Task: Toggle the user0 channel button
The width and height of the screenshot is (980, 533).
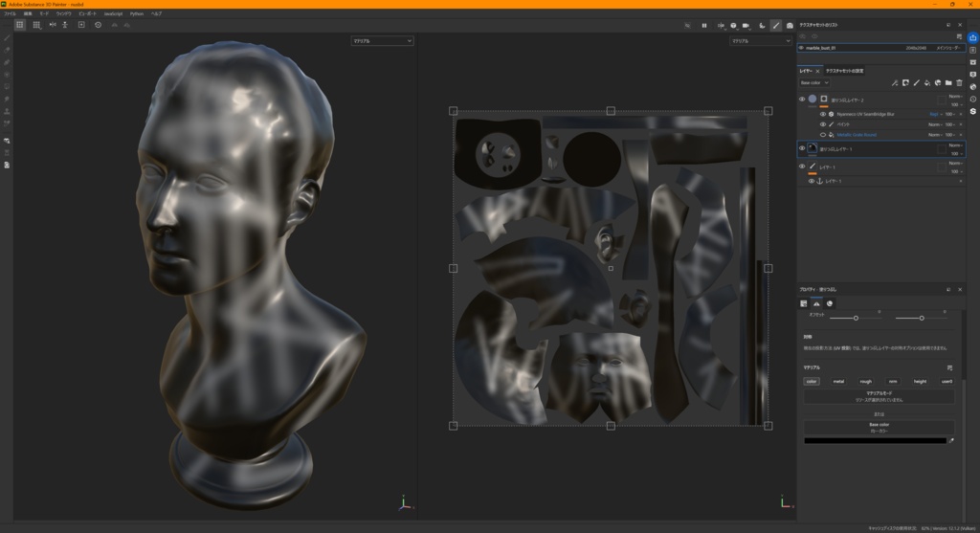Action: pyautogui.click(x=947, y=381)
